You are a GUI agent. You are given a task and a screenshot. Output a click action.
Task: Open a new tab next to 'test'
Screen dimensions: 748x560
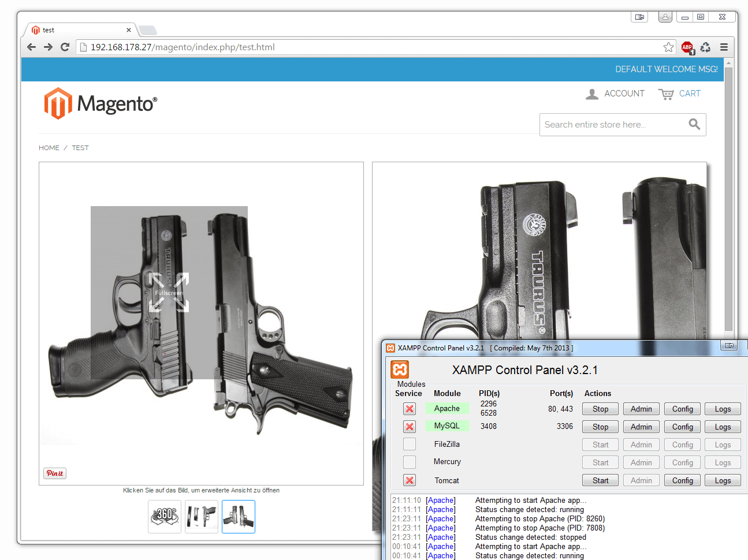point(148,30)
